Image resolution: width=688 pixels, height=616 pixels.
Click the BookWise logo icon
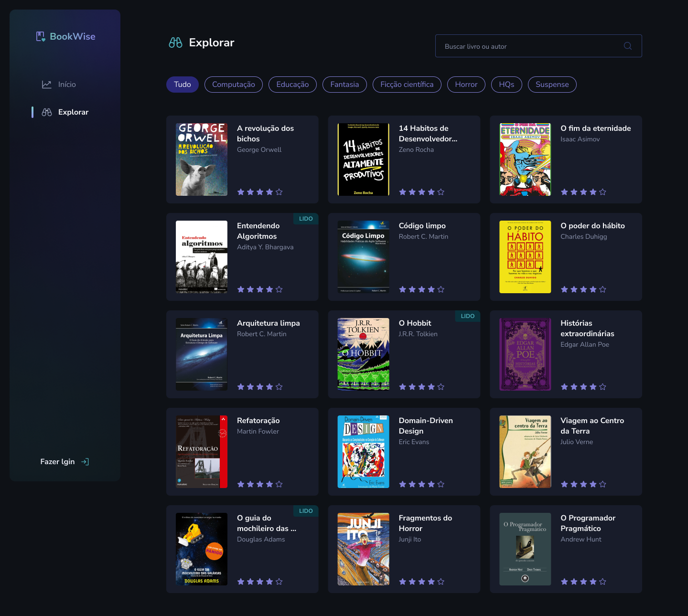41,36
